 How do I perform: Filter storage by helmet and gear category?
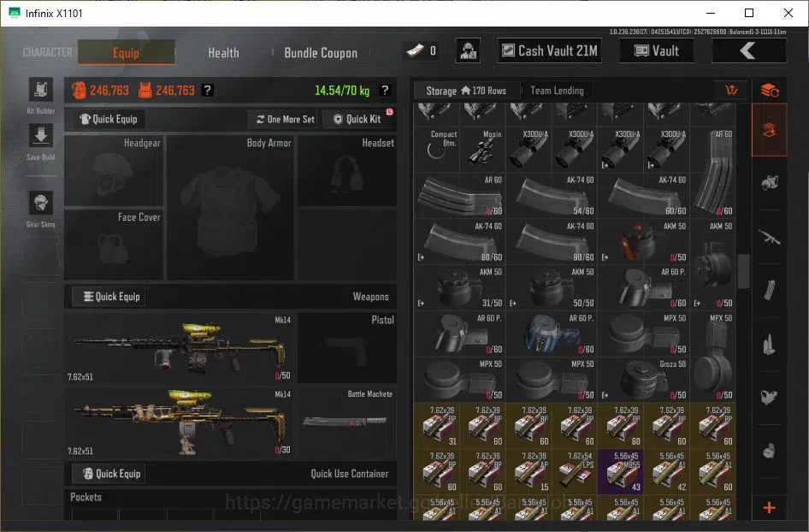tap(770, 183)
